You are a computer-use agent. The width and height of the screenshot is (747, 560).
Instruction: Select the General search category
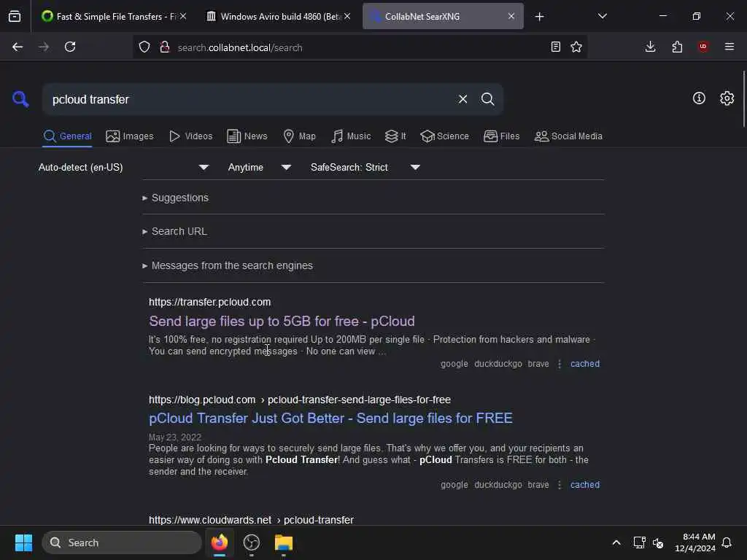pos(67,136)
